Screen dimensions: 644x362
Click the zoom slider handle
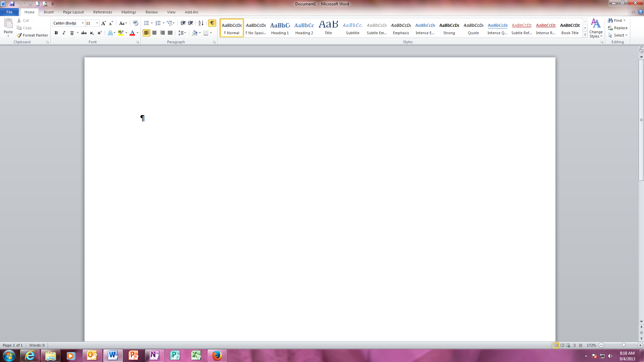(x=624, y=345)
